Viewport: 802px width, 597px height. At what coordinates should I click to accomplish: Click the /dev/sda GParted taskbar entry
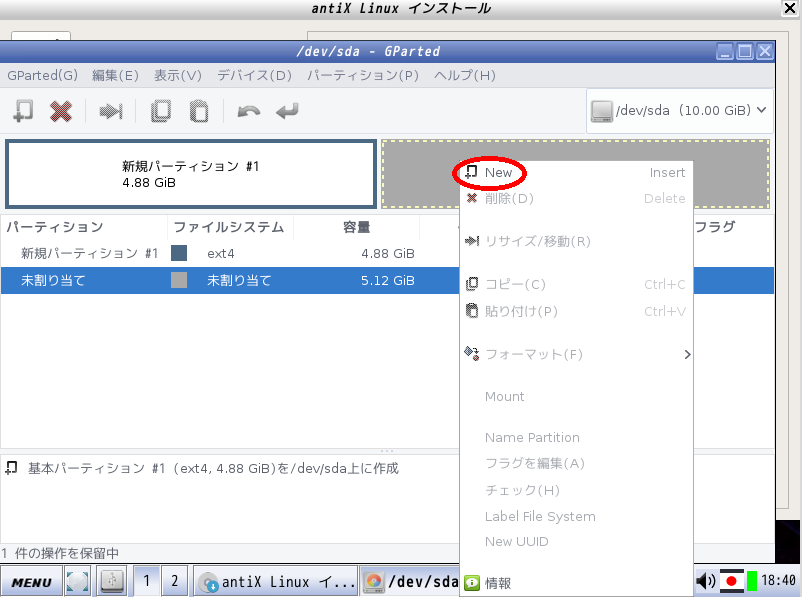click(410, 582)
